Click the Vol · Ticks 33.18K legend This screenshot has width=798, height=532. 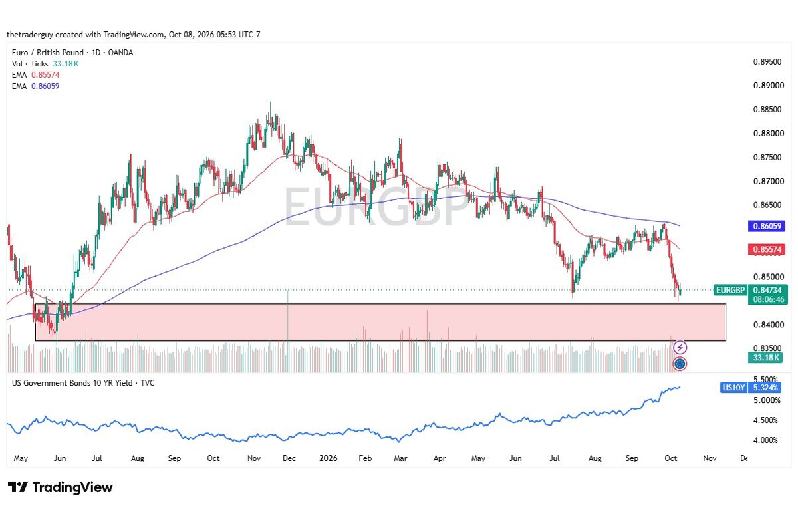click(x=45, y=64)
